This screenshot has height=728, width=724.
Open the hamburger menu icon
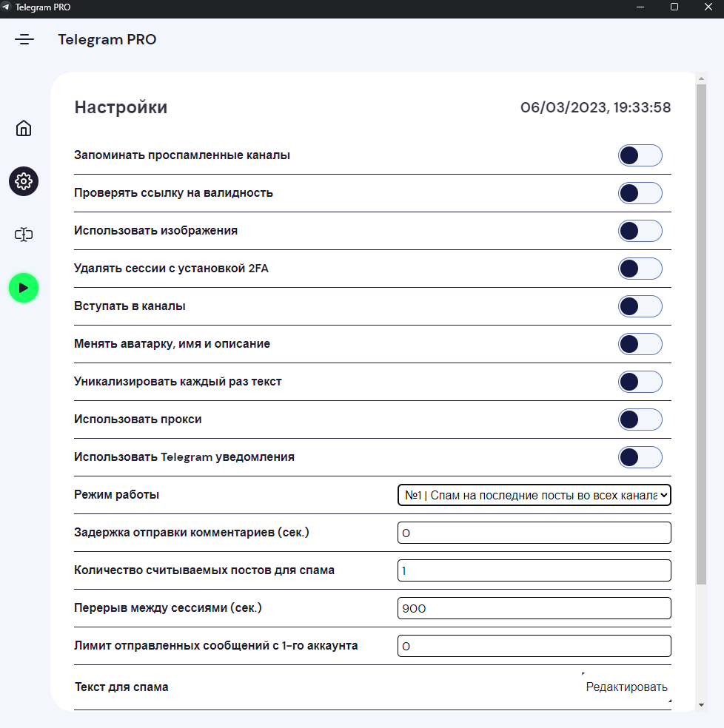tap(24, 39)
